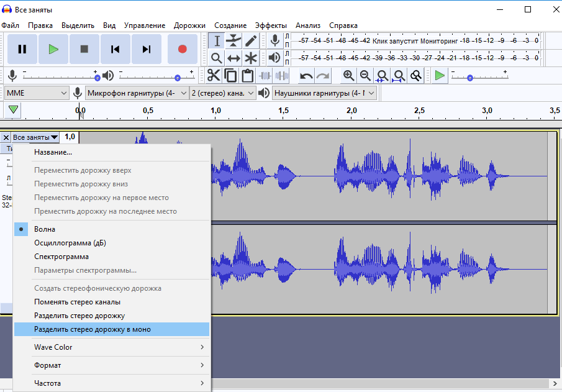The width and height of the screenshot is (562, 392).
Task: Open track name dropdown "Все заняты"
Action: [x=35, y=137]
